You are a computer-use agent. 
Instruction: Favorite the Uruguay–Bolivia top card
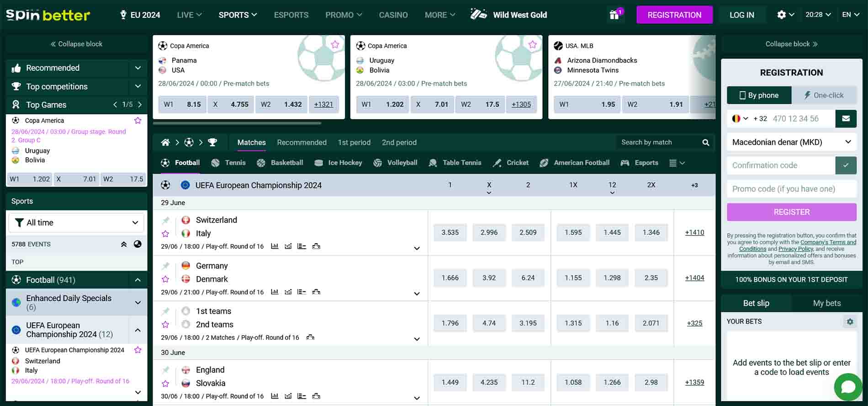pos(533,44)
